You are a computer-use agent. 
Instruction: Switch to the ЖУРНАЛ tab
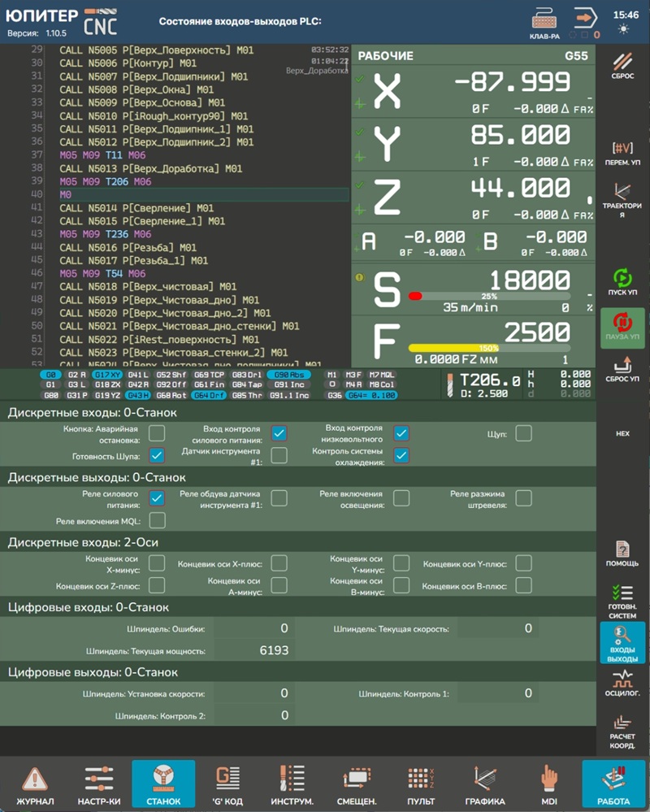[x=36, y=784]
